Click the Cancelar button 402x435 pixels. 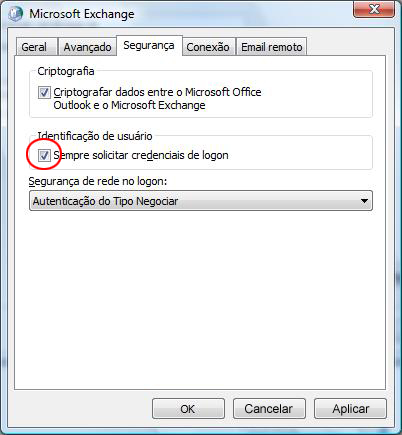pos(269,409)
